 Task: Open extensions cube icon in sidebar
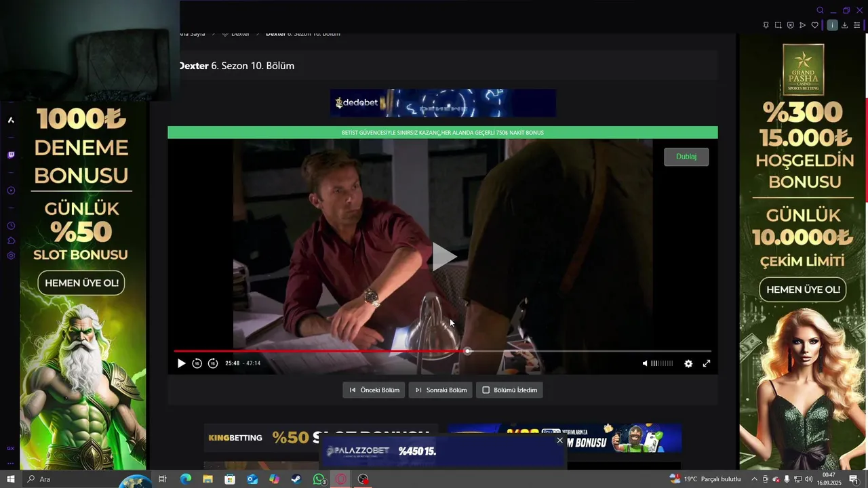pos(11,241)
